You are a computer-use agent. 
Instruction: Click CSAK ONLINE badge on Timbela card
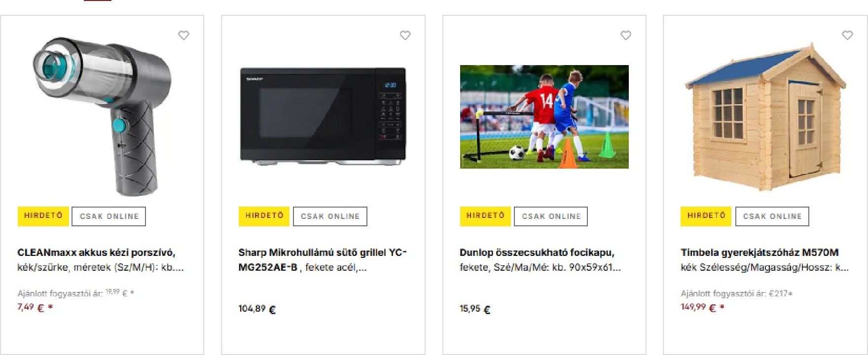[x=772, y=216]
